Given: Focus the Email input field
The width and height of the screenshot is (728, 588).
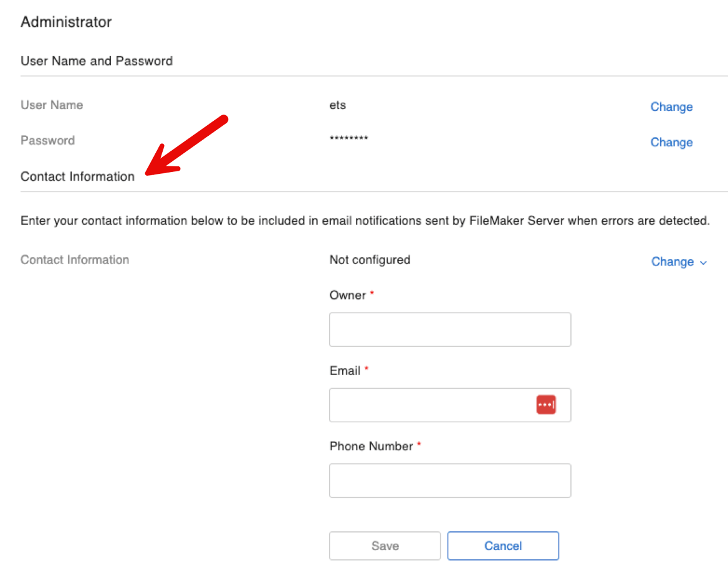Looking at the screenshot, I should pyautogui.click(x=450, y=405).
